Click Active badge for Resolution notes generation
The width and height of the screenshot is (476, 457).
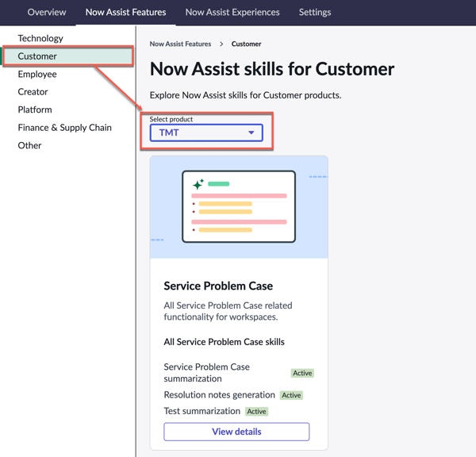coord(291,395)
